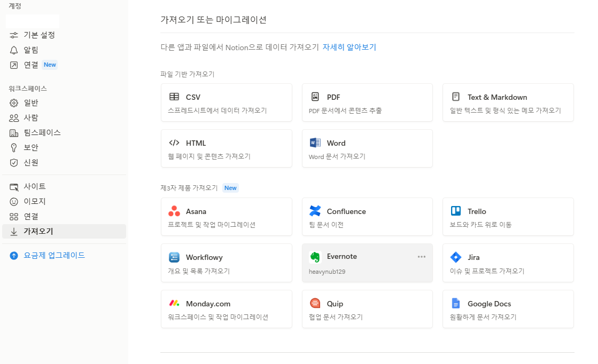Choose Monday.com migration card
This screenshot has width=598, height=364.
227,309
